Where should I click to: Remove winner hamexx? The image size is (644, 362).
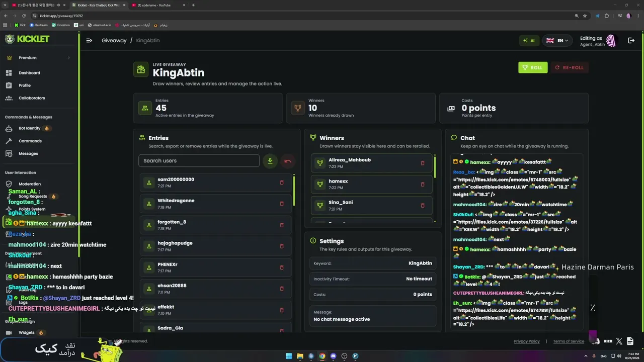(423, 184)
